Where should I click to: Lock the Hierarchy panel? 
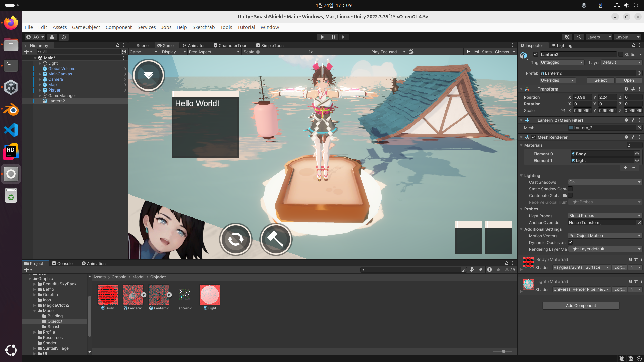(x=118, y=45)
